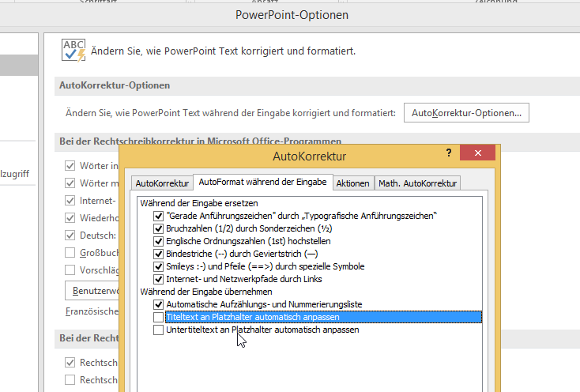Viewport: 580px width, 392px height.
Task: Toggle Bruchzahlen (1/2) durch Sonderzeichen checkbox
Action: click(158, 228)
